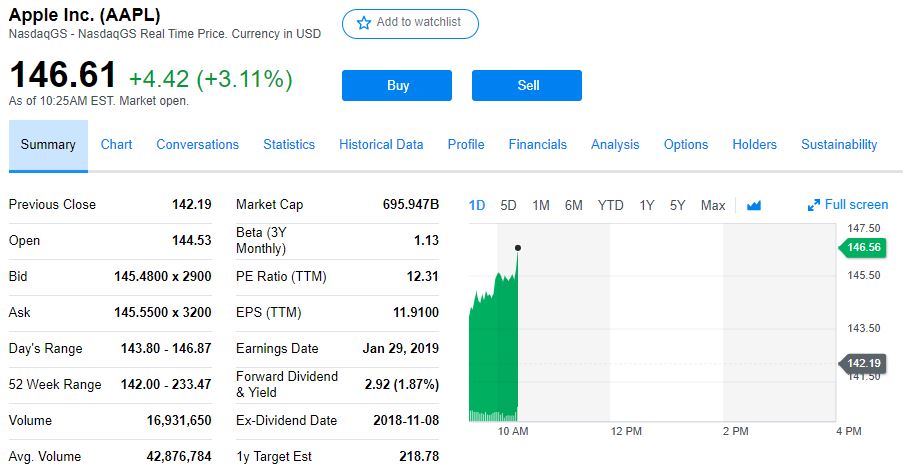This screenshot has width=903, height=473.
Task: Click the star icon to add to watchlist
Action: click(364, 23)
